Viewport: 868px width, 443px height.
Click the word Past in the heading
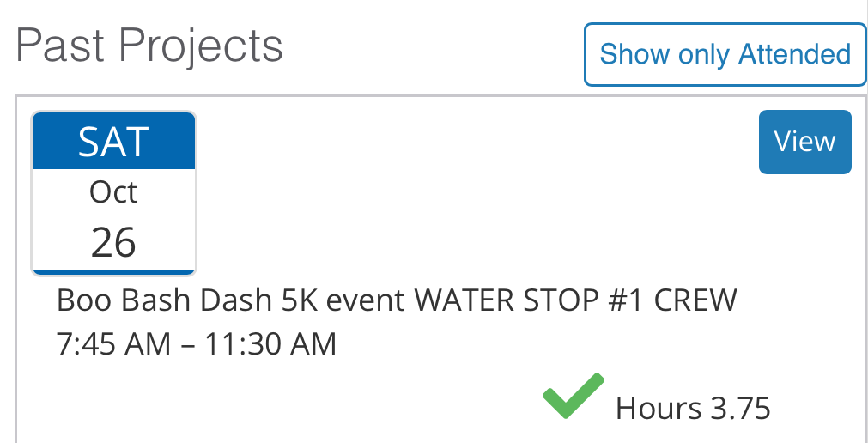pyautogui.click(x=62, y=46)
